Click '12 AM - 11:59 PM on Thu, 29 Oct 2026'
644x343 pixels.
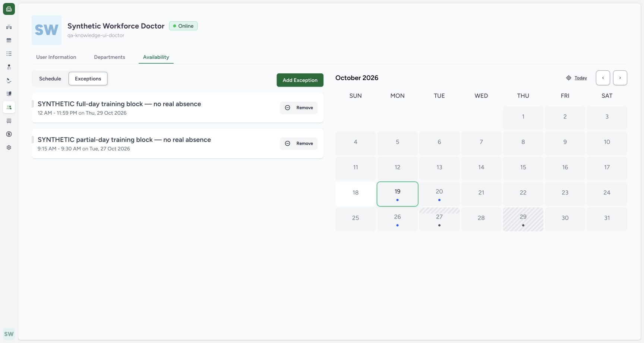(x=82, y=113)
